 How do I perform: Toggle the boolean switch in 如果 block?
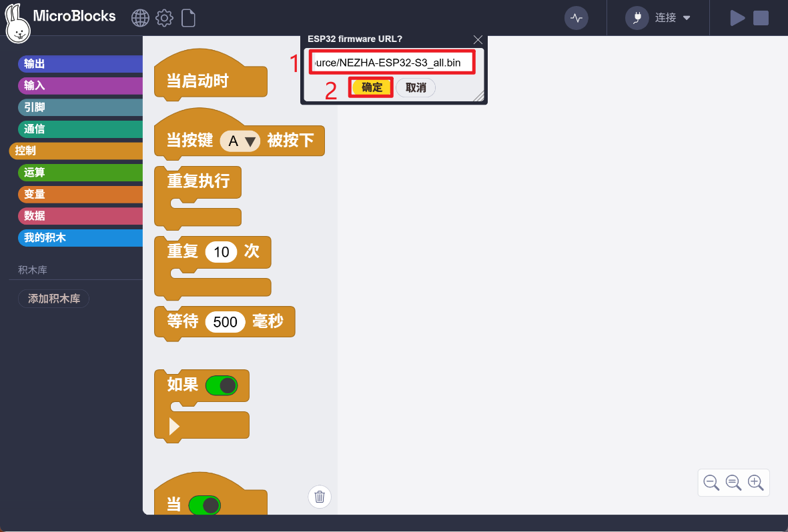pos(222,386)
